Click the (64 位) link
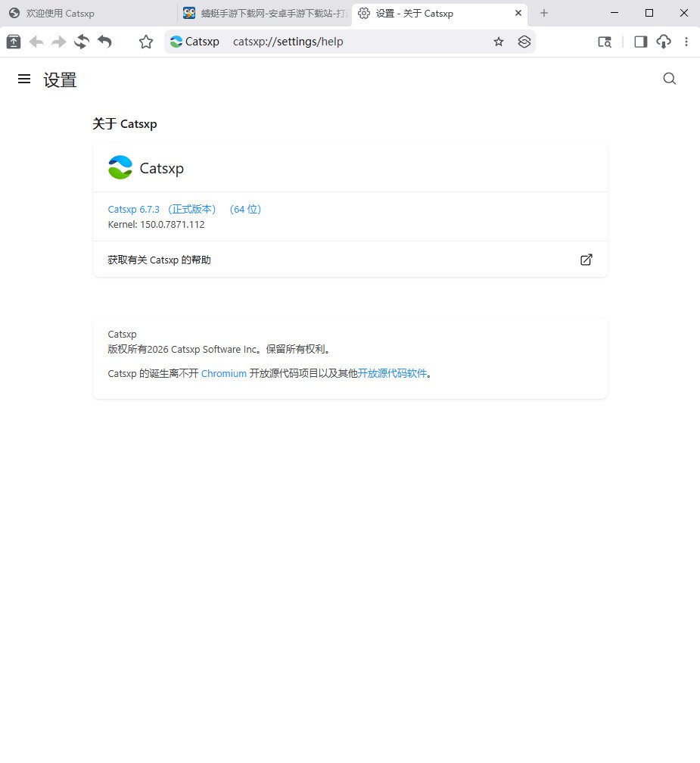The image size is (700, 763). (x=245, y=209)
